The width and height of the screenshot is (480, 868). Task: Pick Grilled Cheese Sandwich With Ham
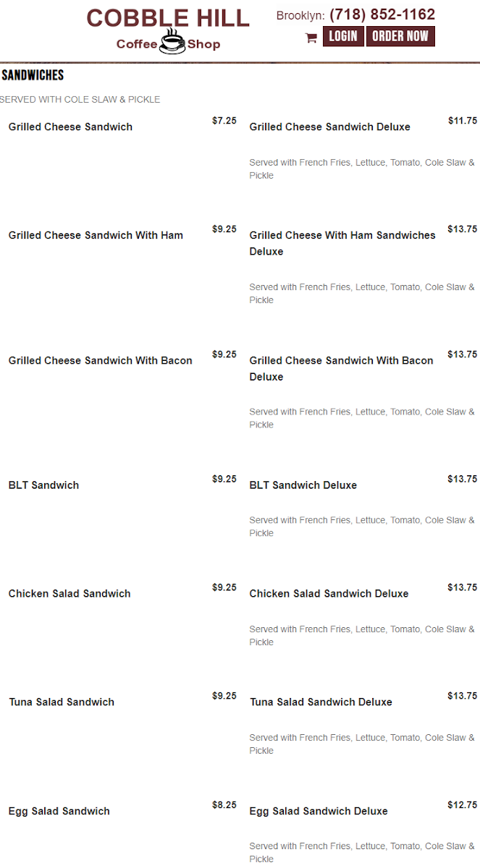[x=96, y=235]
